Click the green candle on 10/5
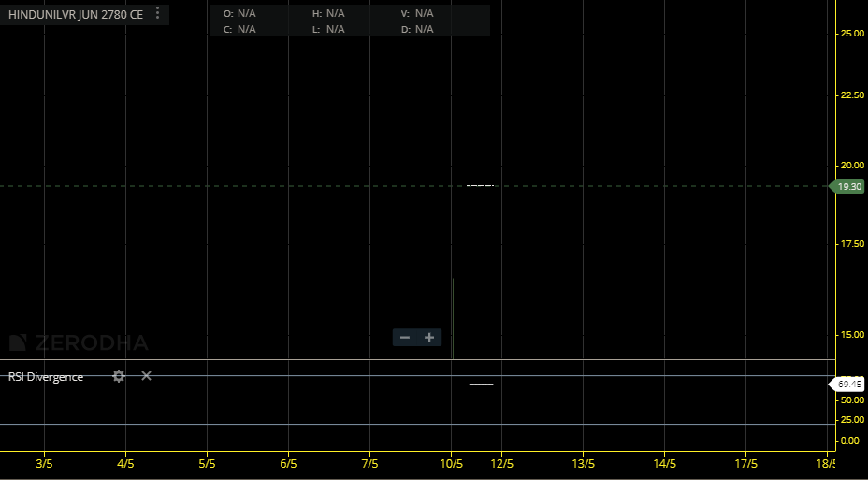 [x=453, y=318]
